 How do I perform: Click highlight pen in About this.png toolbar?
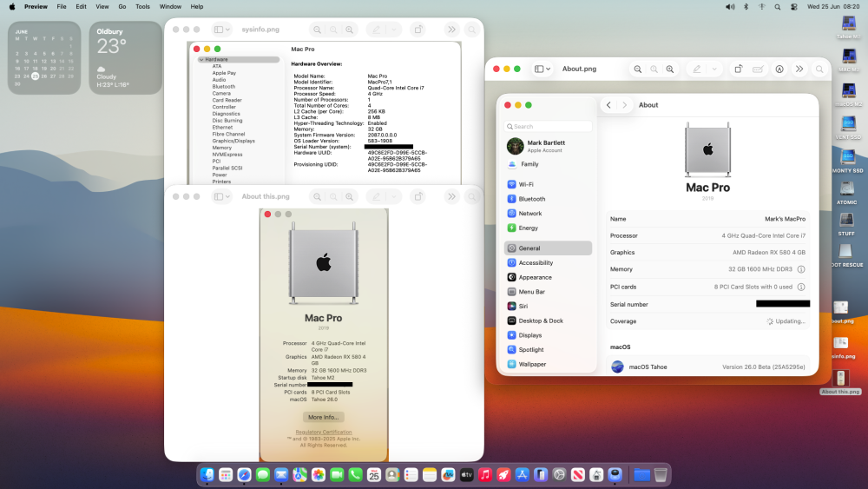tap(377, 196)
